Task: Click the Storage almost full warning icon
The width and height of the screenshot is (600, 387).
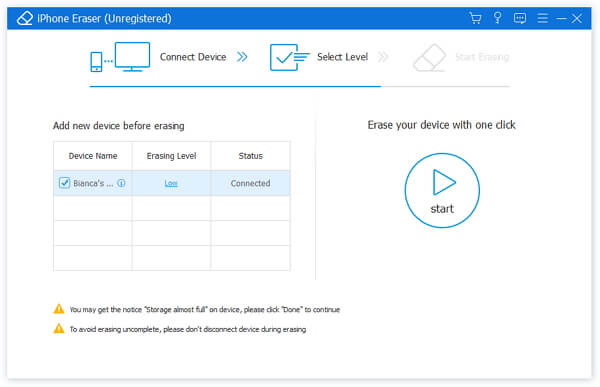Action: [x=59, y=309]
